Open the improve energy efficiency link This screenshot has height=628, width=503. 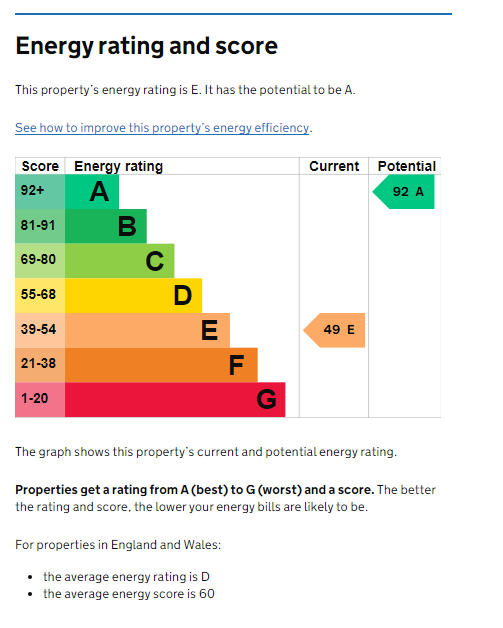pos(162,128)
